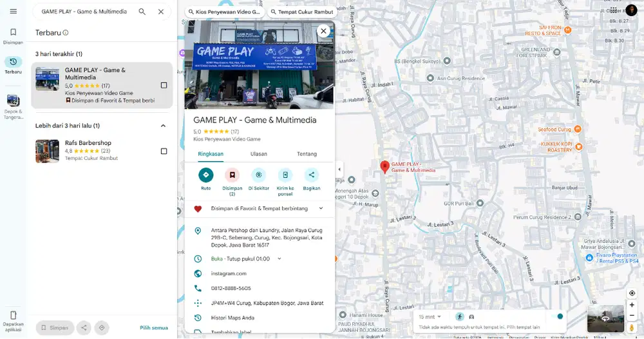Image resolution: width=644 pixels, height=339 pixels.
Task: Click the Google apps grid icon
Action: coord(613,10)
